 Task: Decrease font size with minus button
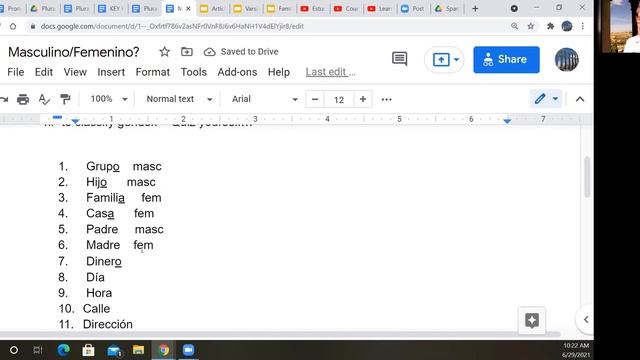(x=315, y=99)
